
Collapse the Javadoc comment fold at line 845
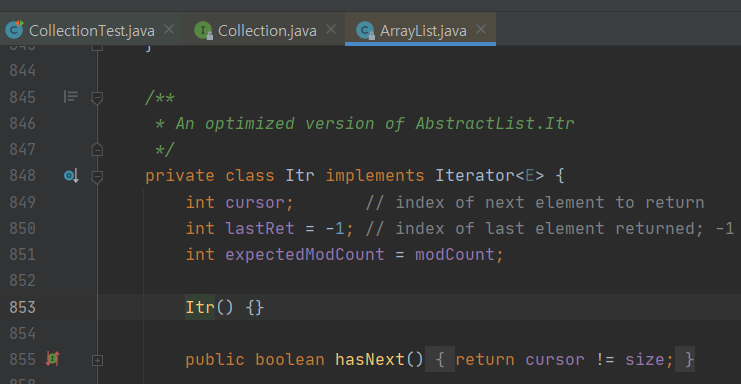point(97,98)
